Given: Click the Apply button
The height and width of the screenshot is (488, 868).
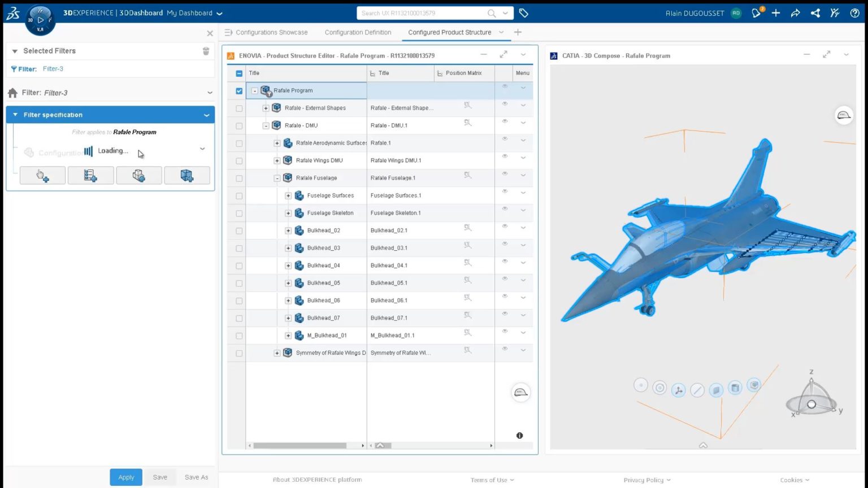Looking at the screenshot, I should (x=126, y=477).
